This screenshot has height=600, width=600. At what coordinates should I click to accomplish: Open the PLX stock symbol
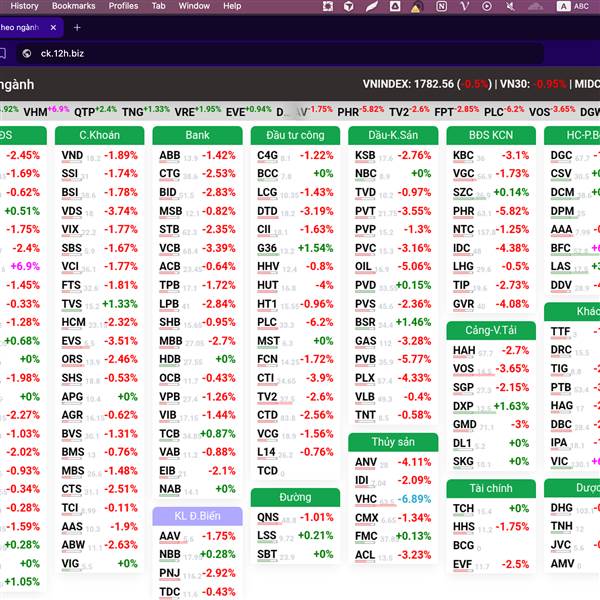[365, 378]
